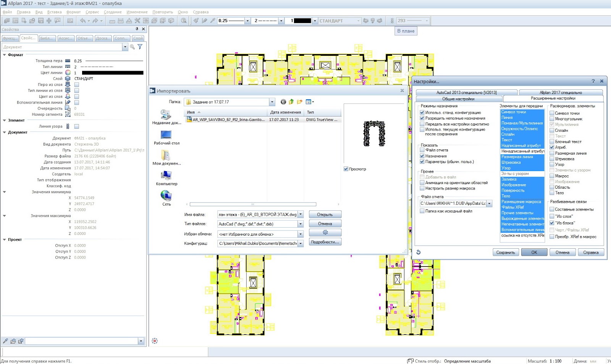Open the 'Папка' location dropdown
This screenshot has height=364, width=611.
(272, 102)
